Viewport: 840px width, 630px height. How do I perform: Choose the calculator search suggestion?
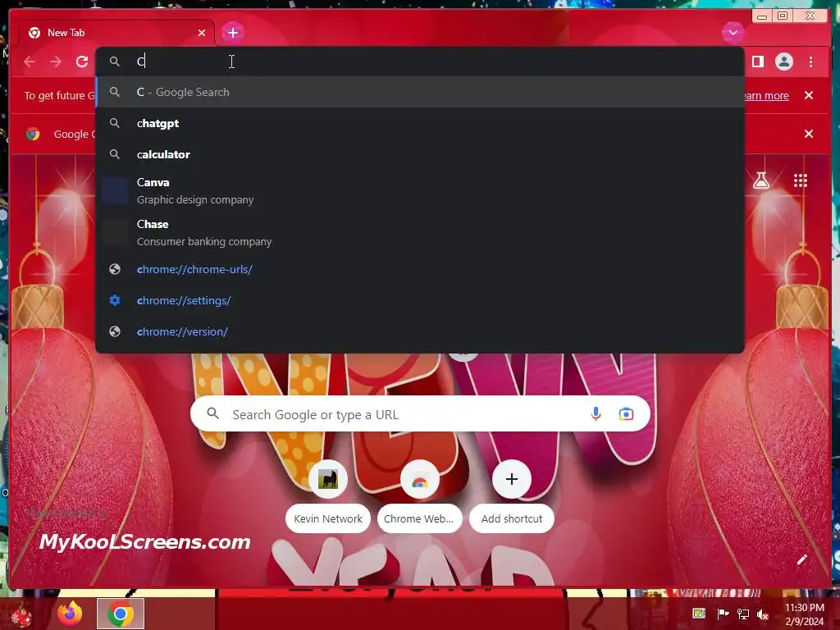pyautogui.click(x=420, y=154)
